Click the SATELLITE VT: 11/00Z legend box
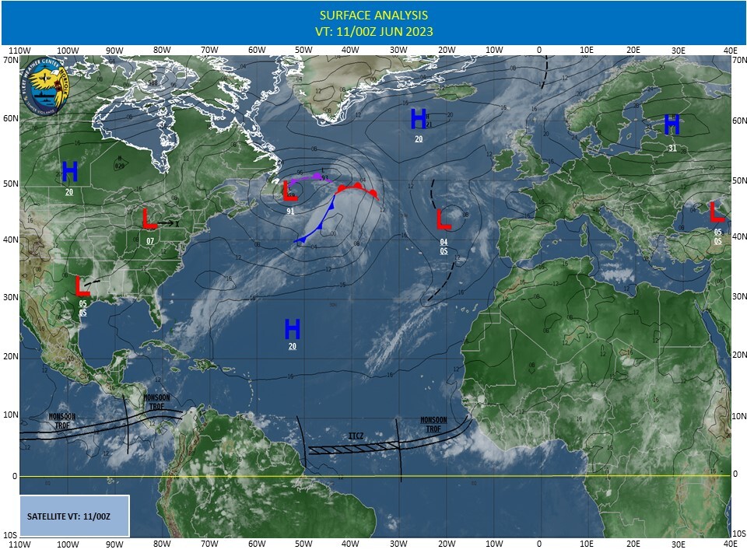747x560 pixels. 74,516
